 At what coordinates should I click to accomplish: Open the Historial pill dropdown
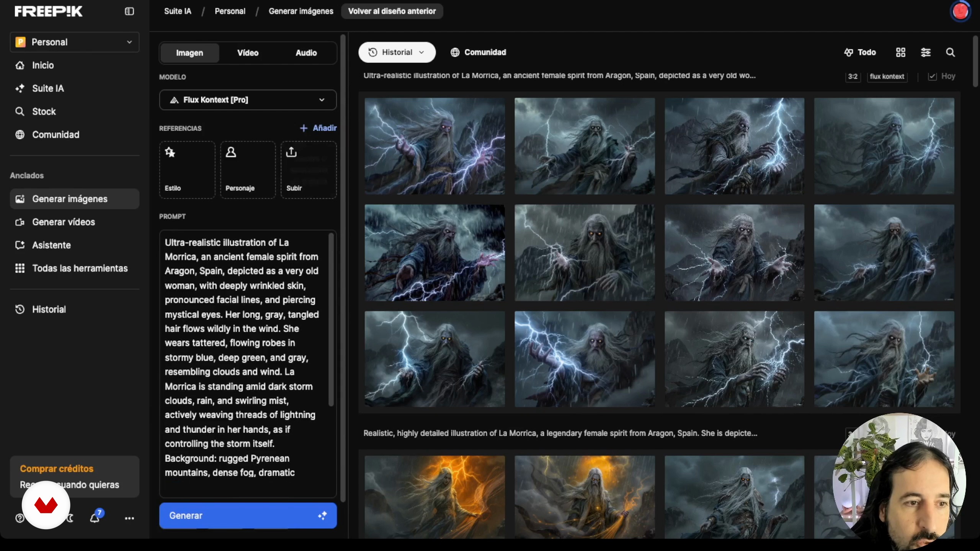397,52
